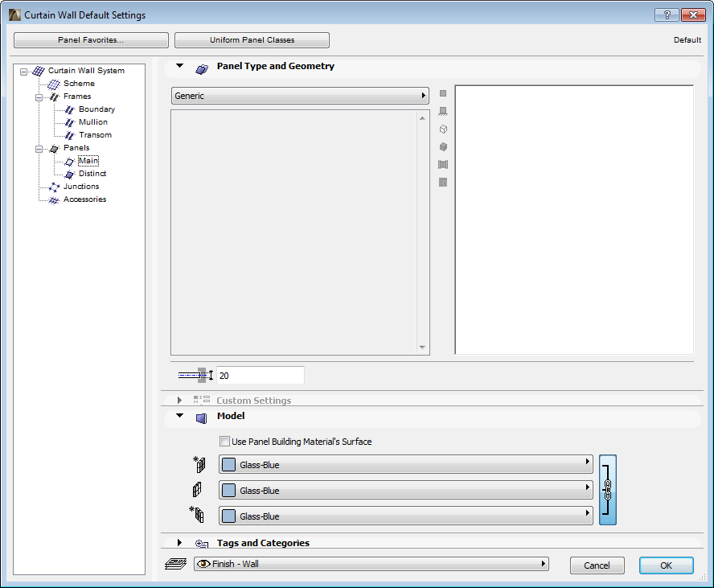
Task: Click the panel thickness field showing 20
Action: 260,376
